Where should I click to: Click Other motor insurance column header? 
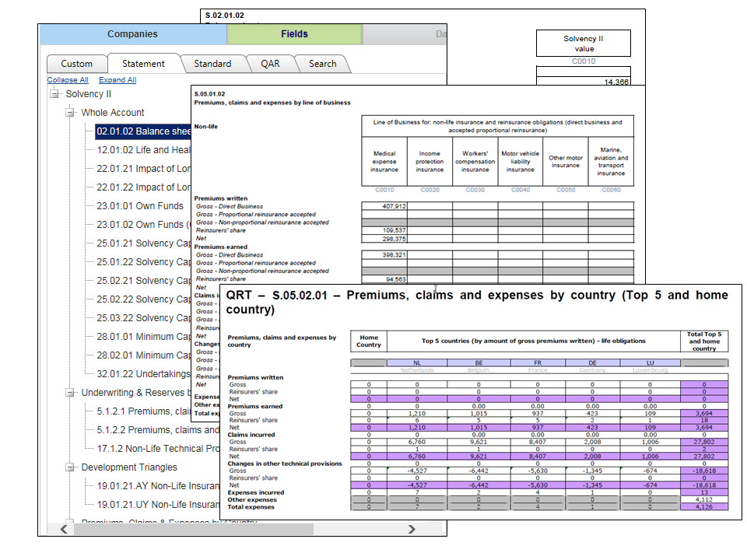coord(566,162)
